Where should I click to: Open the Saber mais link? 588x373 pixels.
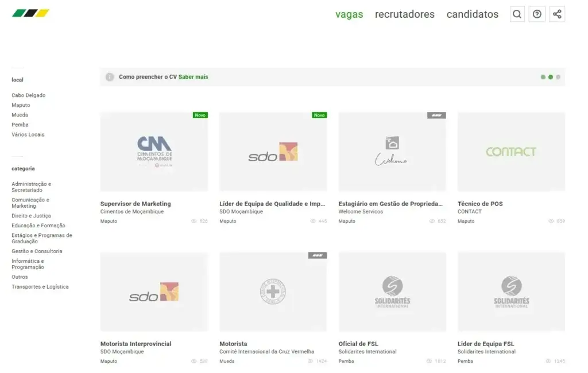(x=193, y=77)
